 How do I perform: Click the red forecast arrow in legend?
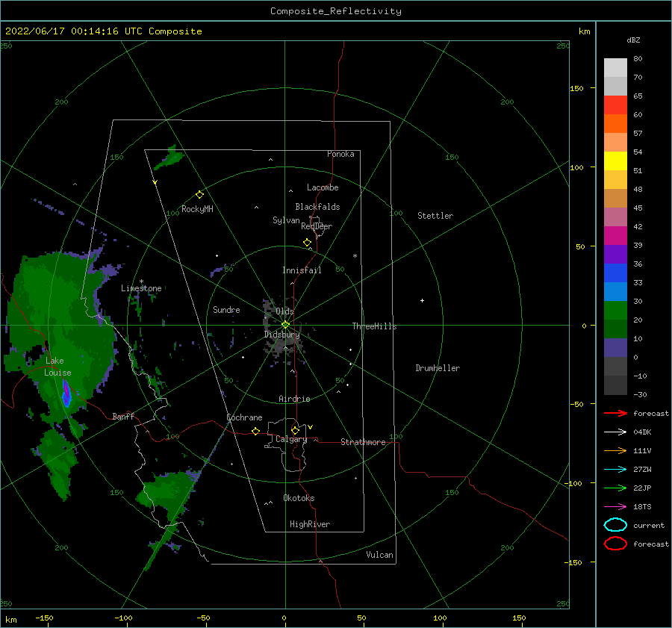pyautogui.click(x=615, y=413)
